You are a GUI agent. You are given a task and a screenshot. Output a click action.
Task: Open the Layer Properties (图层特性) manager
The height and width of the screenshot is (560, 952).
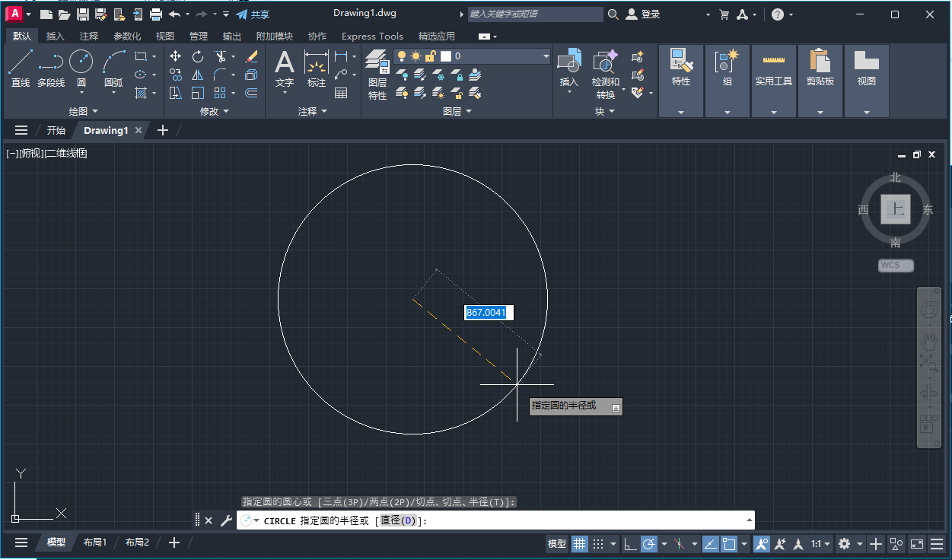377,72
